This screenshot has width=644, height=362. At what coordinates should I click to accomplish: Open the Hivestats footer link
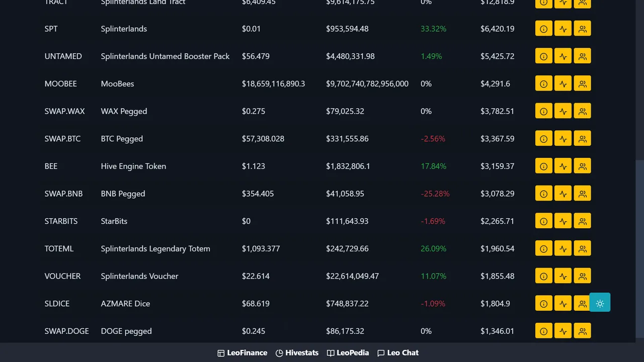(x=297, y=353)
